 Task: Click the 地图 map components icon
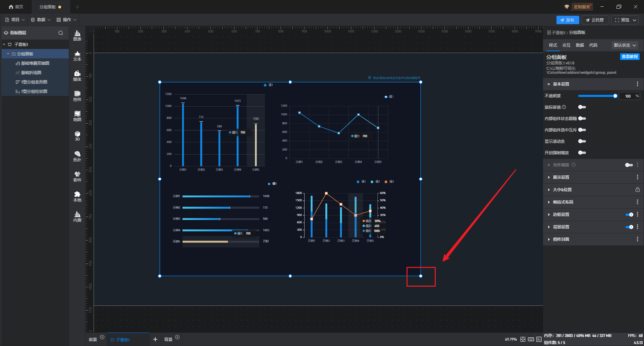(77, 116)
